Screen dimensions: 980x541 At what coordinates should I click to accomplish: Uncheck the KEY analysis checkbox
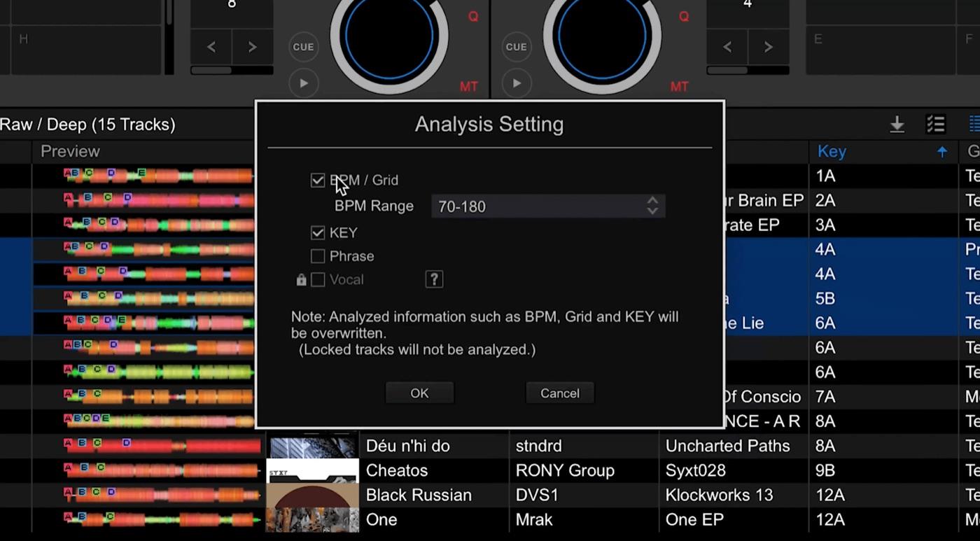[x=318, y=232]
